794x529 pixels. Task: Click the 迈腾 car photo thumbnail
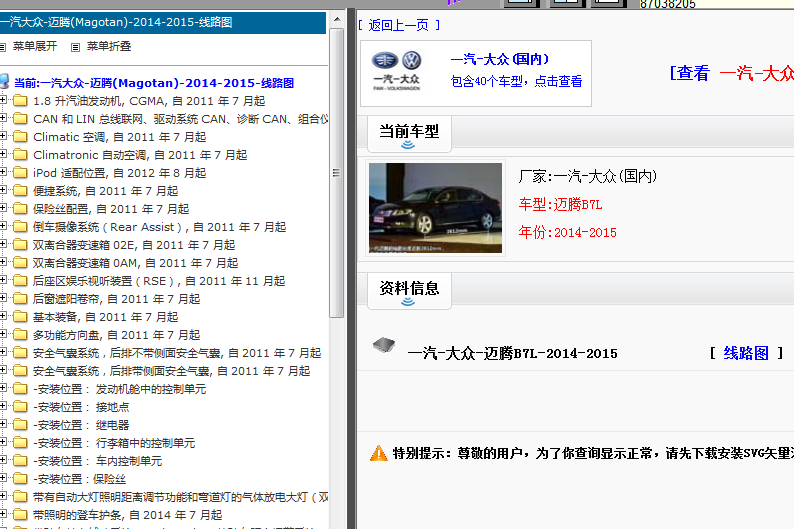click(435, 208)
